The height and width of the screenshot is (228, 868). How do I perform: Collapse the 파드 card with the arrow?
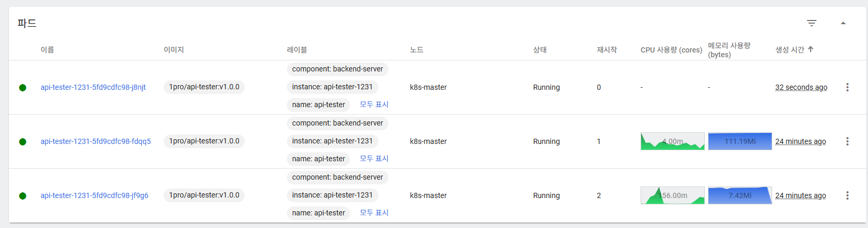843,23
